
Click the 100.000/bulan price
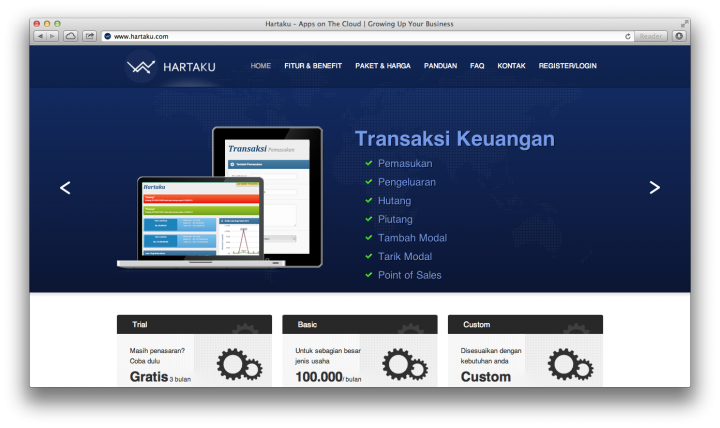328,377
